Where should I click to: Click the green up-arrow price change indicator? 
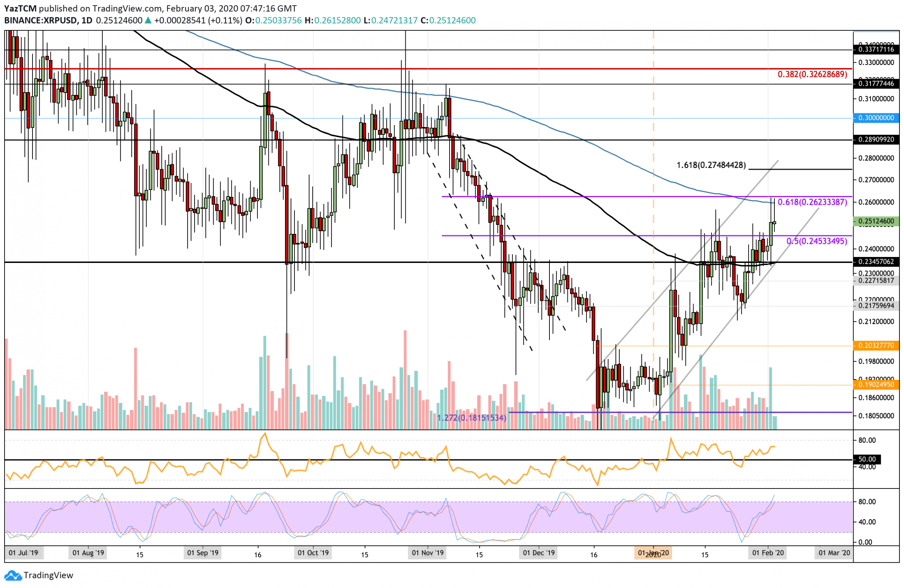click(148, 20)
